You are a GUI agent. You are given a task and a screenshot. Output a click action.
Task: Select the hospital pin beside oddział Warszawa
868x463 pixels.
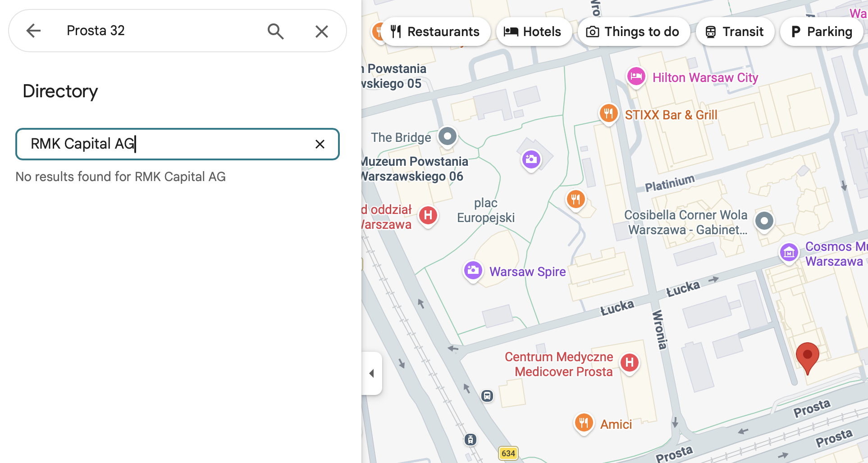click(428, 216)
